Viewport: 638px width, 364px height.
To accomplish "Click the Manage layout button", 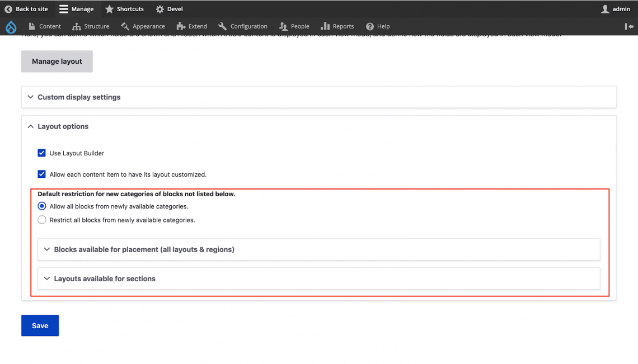I will [x=57, y=62].
